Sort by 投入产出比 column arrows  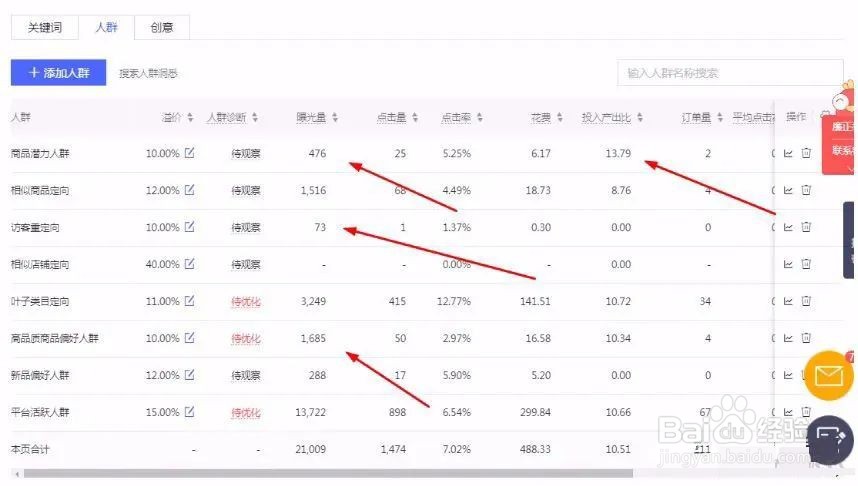click(x=640, y=117)
